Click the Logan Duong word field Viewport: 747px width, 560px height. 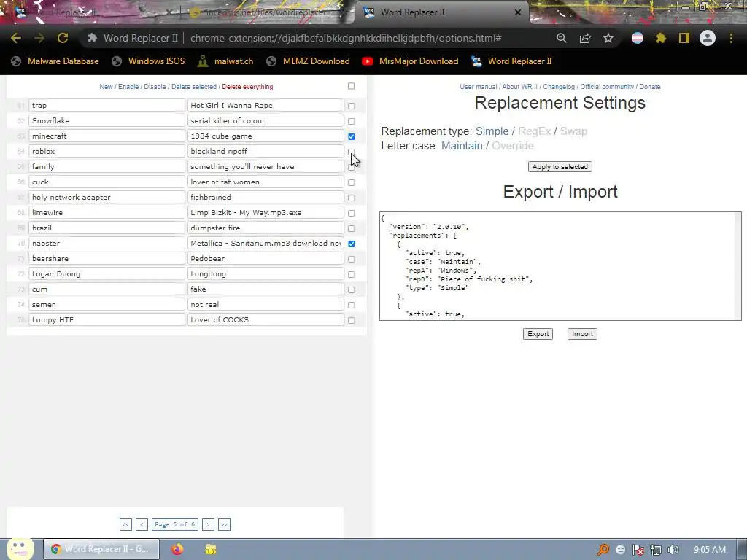107,274
